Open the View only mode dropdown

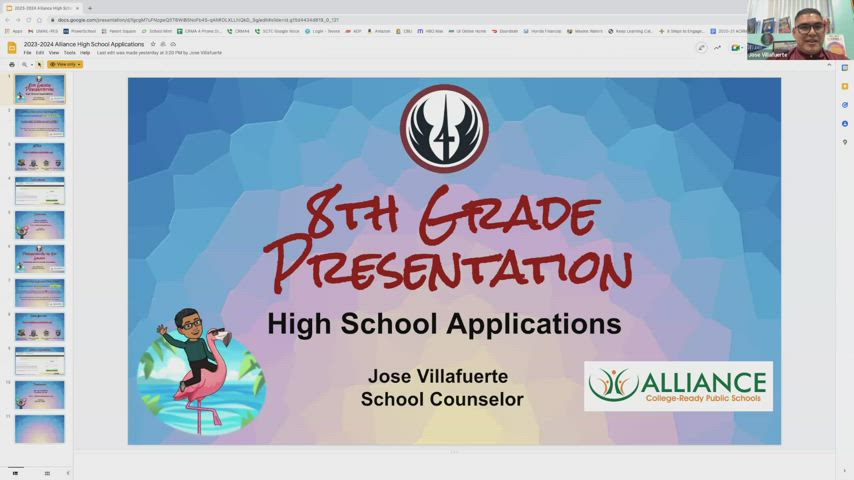click(x=65, y=64)
